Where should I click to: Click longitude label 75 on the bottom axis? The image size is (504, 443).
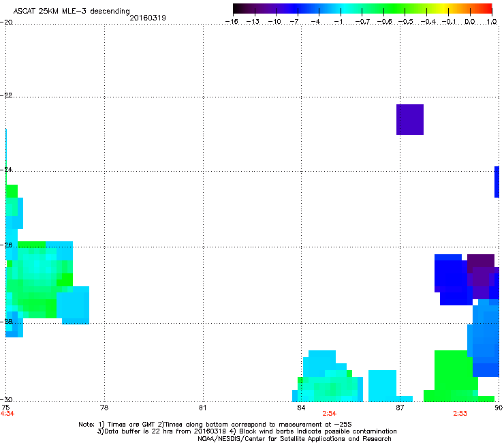pos(5,408)
